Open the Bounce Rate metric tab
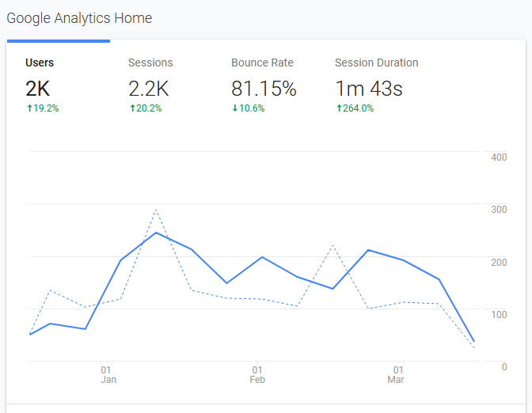 (264, 85)
